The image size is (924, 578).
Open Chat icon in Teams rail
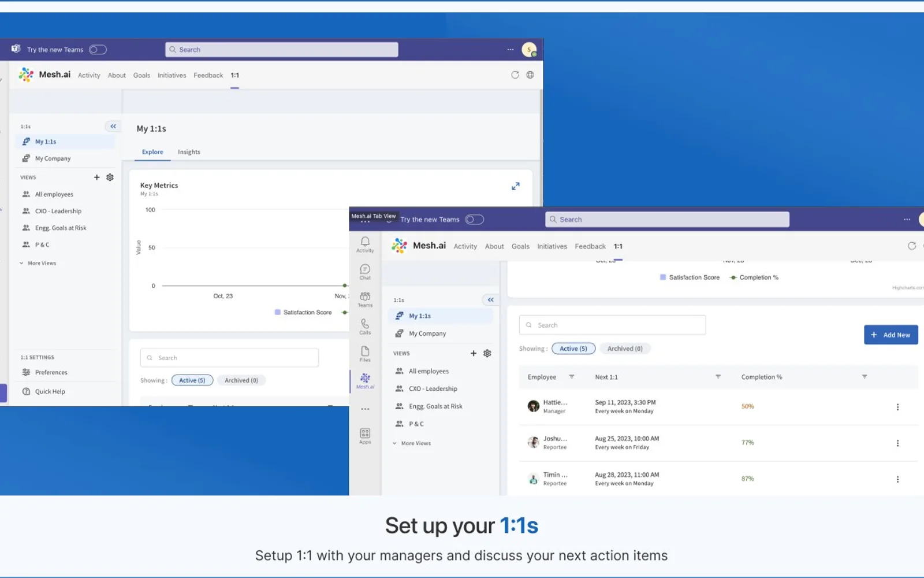365,272
